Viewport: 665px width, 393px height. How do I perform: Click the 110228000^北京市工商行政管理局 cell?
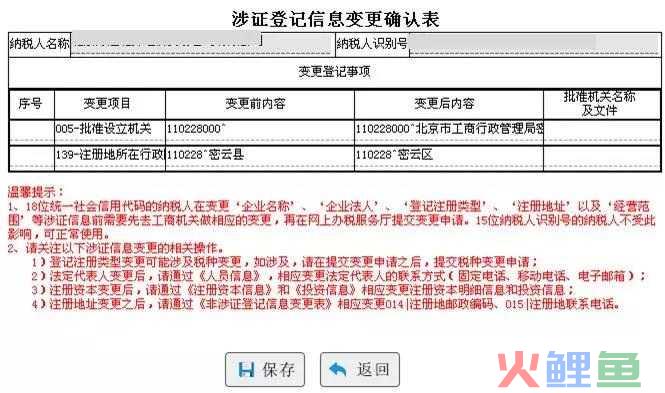point(449,132)
